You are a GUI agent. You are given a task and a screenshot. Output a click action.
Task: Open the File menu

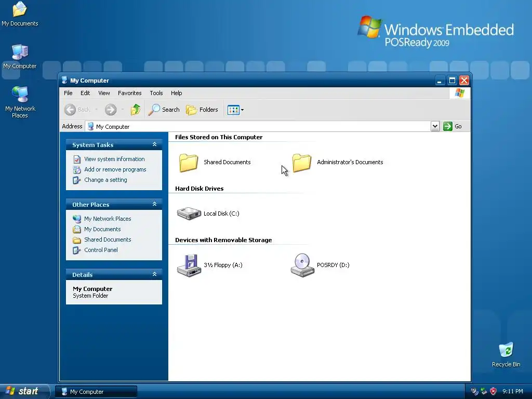pos(68,93)
